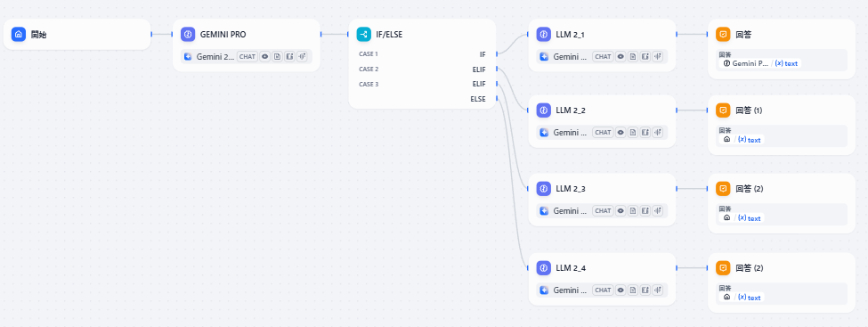Select the LLM 2_1 node icon
Image resolution: width=868 pixels, height=327 pixels.
(x=544, y=35)
